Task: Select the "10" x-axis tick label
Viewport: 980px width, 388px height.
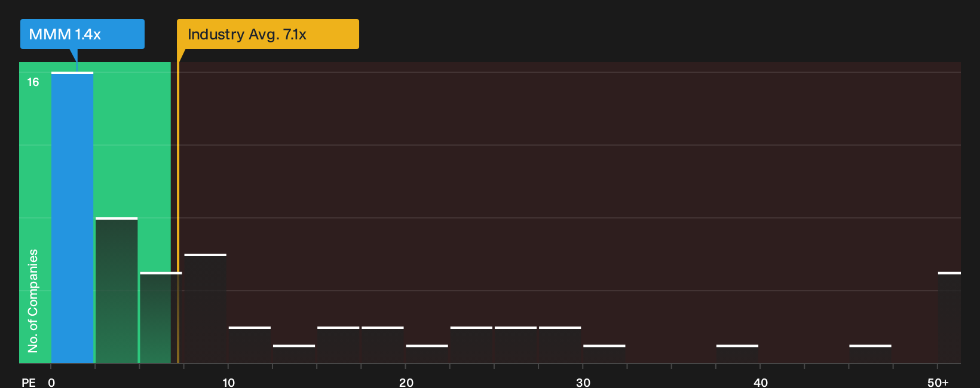Action: pyautogui.click(x=228, y=382)
